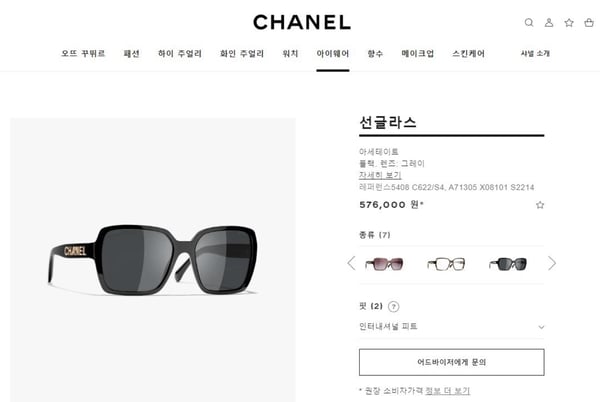
Task: Click the fit help question mark icon
Action: [393, 306]
